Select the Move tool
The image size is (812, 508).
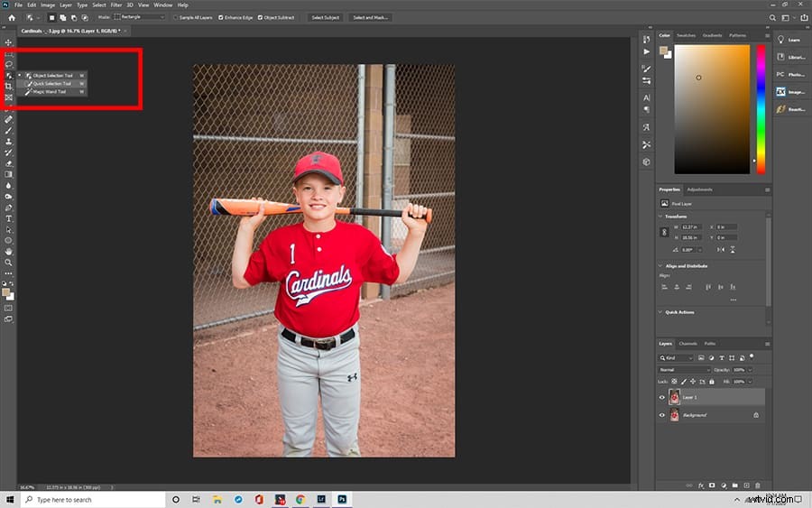click(8, 42)
